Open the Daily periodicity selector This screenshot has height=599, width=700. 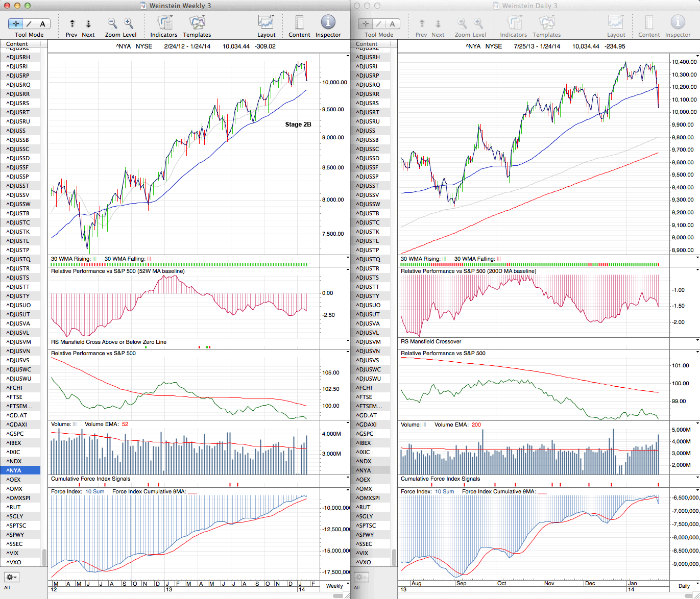click(687, 586)
